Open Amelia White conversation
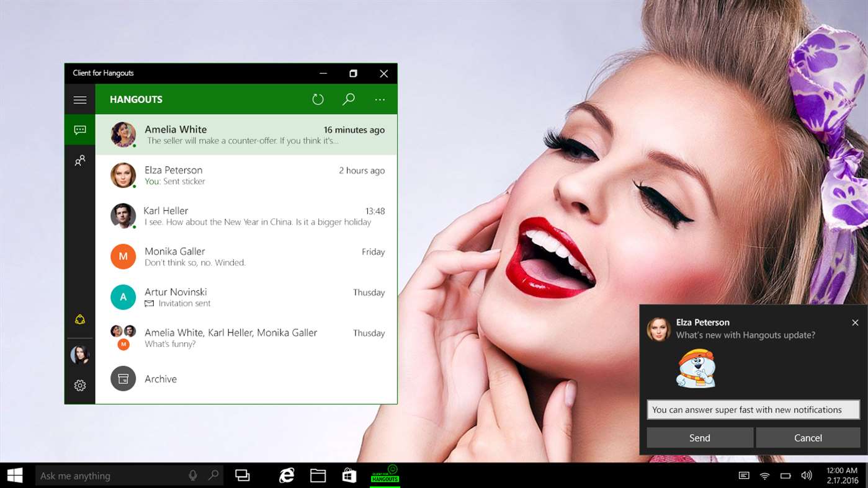The height and width of the screenshot is (488, 868). pos(246,135)
